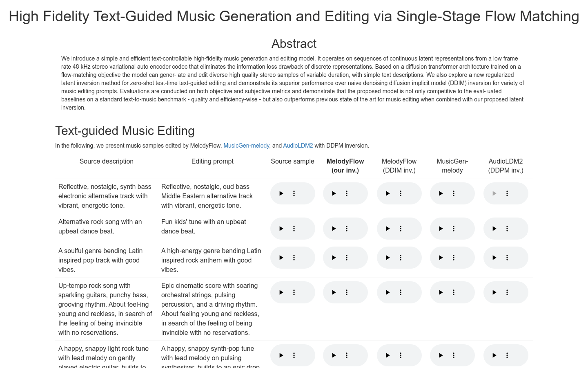The image size is (588, 368).
Task: Open the AudioLDM2 link
Action: pos(298,146)
